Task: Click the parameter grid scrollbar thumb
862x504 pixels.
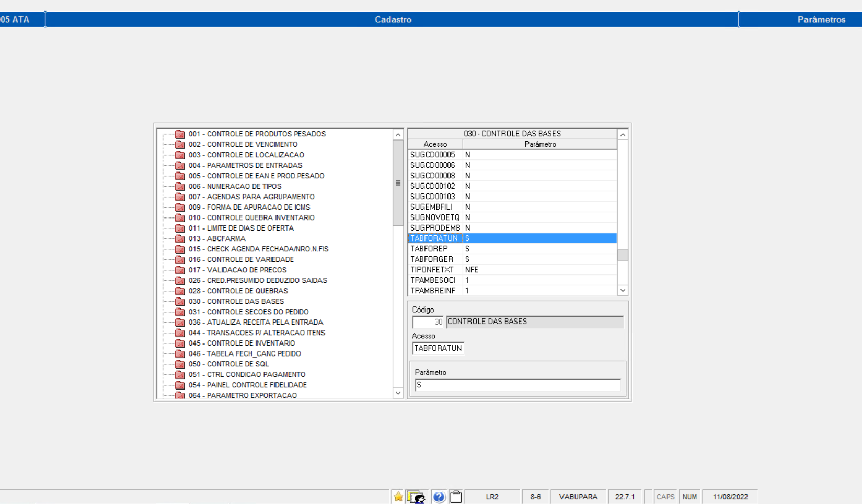Action: (623, 255)
